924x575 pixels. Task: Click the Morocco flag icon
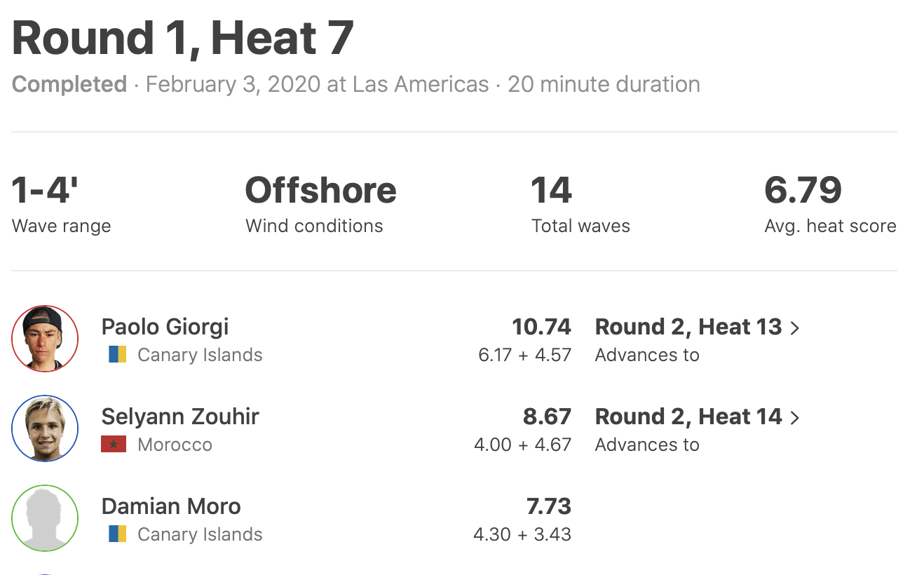[114, 445]
